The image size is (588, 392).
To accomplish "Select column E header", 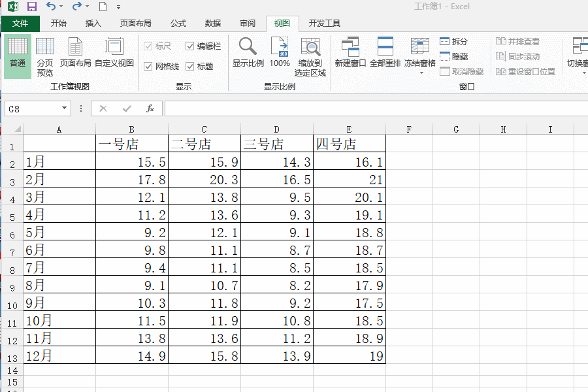I will tap(349, 129).
